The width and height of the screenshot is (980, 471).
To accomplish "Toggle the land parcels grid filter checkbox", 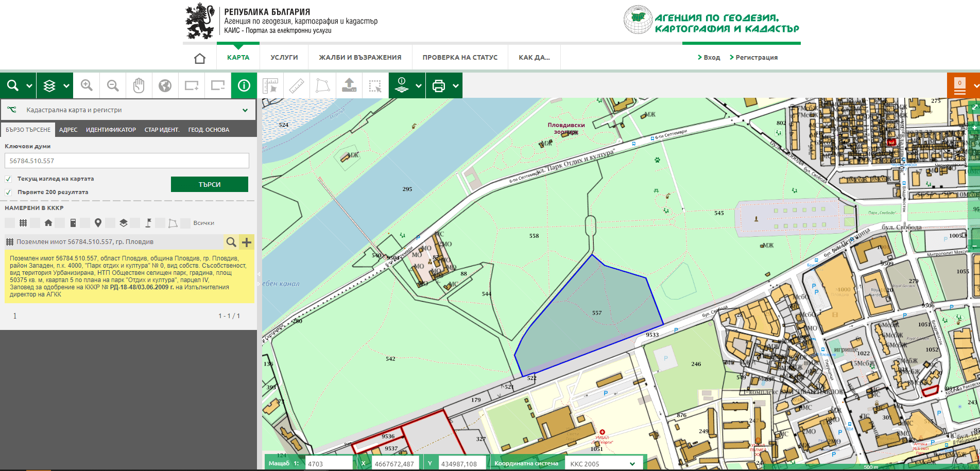I will click(x=10, y=223).
